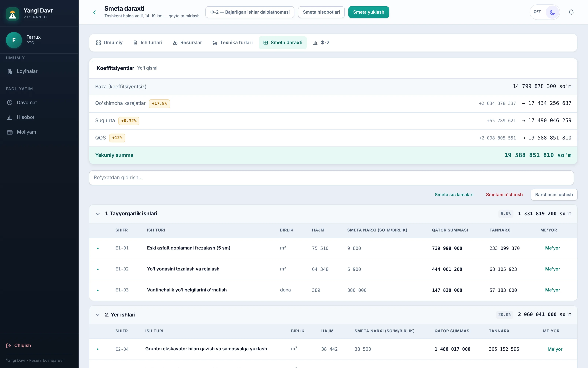Screen dimensions: 588x368
Task: Expand row E1-01 triangle
Action: (x=98, y=248)
